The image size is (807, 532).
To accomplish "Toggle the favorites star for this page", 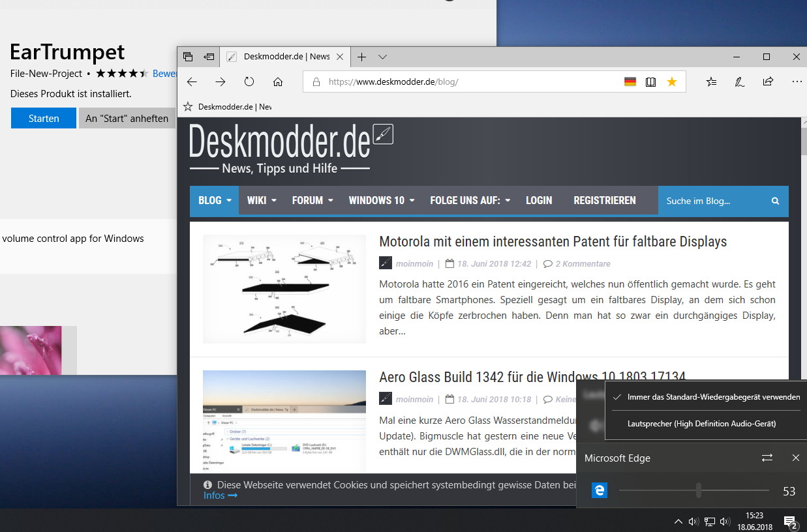I will 671,82.
